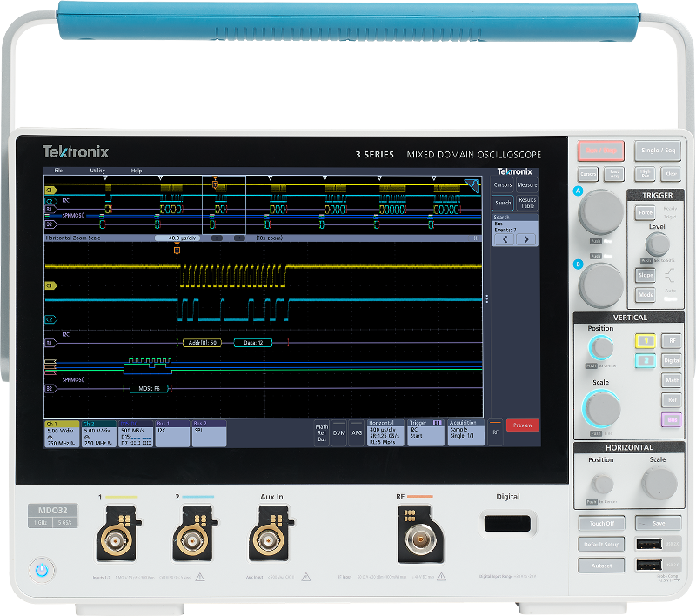
Task: Click the lower front USB port
Action: (x=649, y=565)
